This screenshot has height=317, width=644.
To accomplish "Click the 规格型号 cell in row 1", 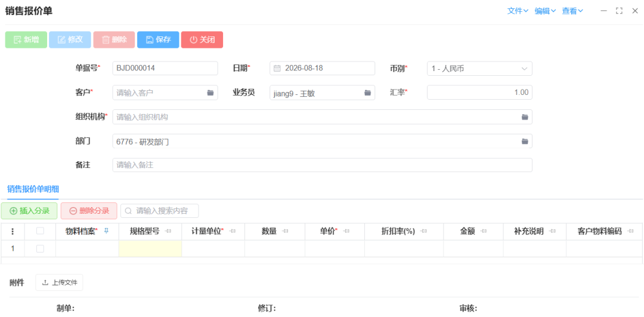I will coord(150,248).
